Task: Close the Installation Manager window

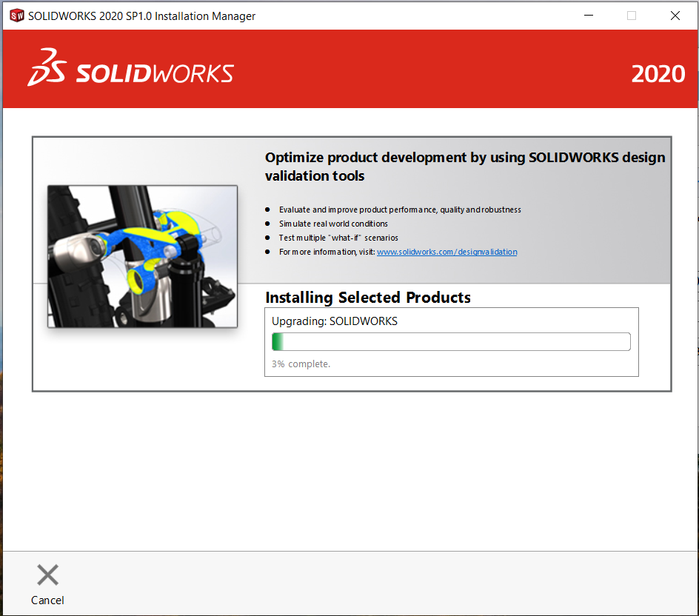Action: pos(675,16)
